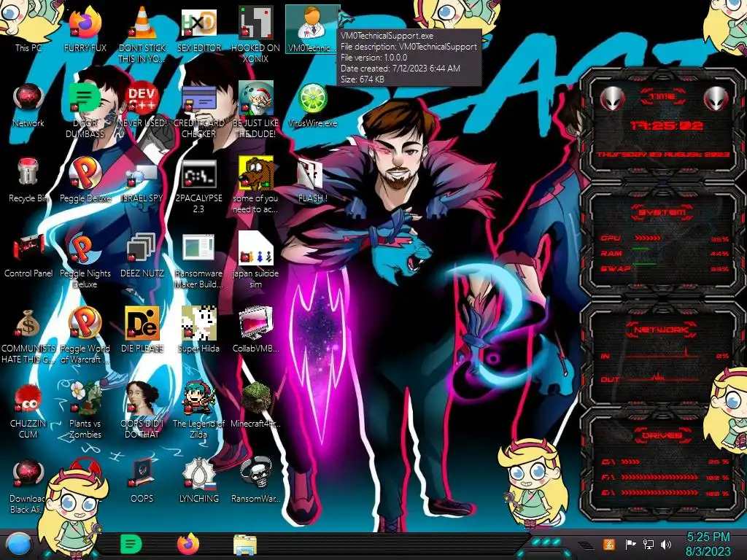Open File Explorer from the taskbar
The width and height of the screenshot is (747, 560).
[x=245, y=545]
